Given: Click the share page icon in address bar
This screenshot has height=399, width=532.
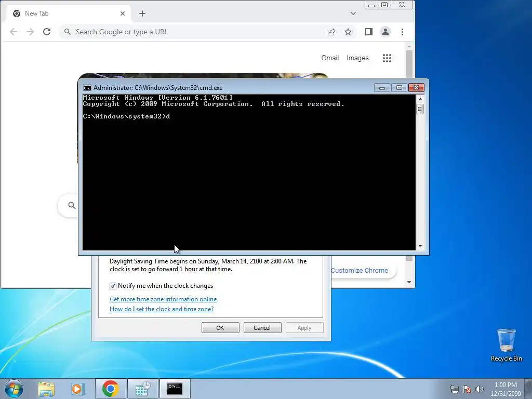Looking at the screenshot, I should pos(331,32).
